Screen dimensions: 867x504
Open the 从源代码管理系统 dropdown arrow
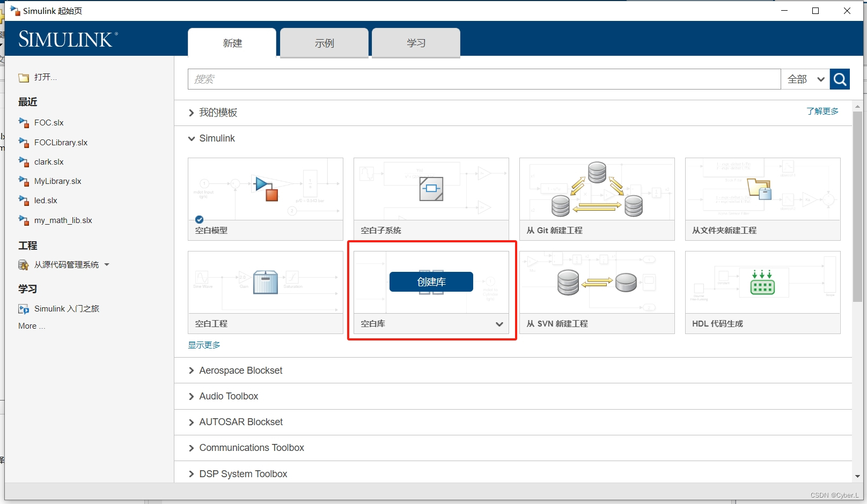coord(107,265)
